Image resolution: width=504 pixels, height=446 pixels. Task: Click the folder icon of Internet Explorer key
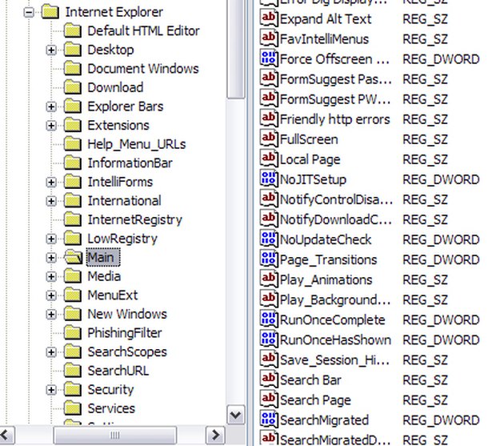(50, 12)
